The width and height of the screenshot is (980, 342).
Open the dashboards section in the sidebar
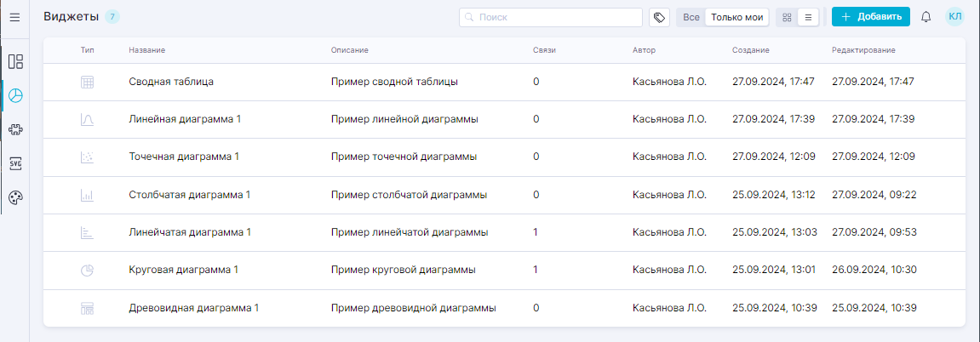click(x=15, y=61)
